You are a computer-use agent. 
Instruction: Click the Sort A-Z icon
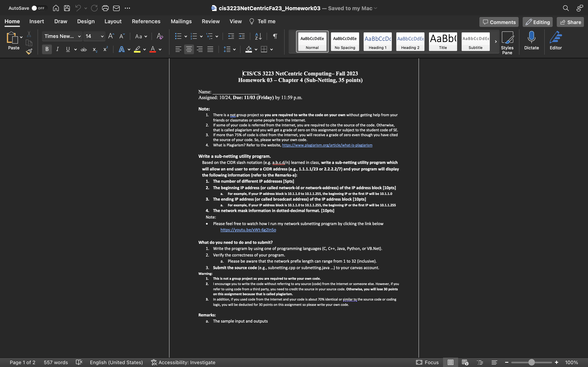coord(258,36)
